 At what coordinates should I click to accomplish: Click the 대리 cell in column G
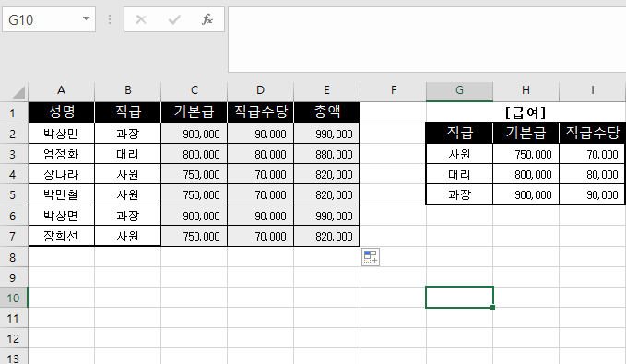pos(459,174)
